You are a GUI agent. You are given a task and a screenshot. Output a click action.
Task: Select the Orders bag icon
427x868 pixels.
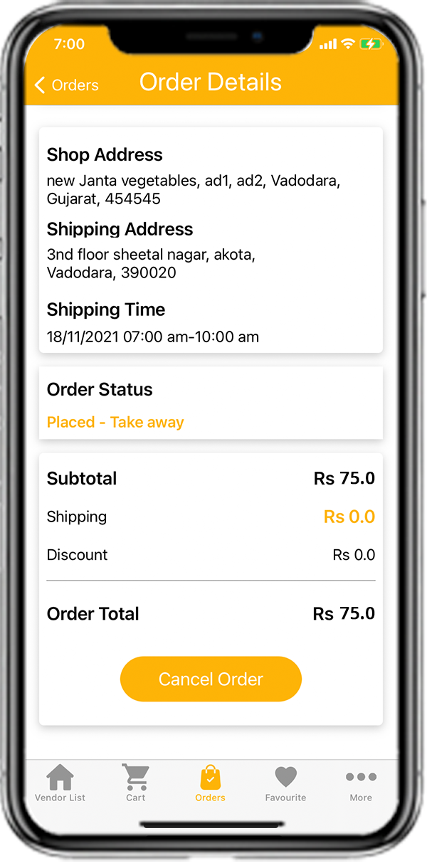210,778
